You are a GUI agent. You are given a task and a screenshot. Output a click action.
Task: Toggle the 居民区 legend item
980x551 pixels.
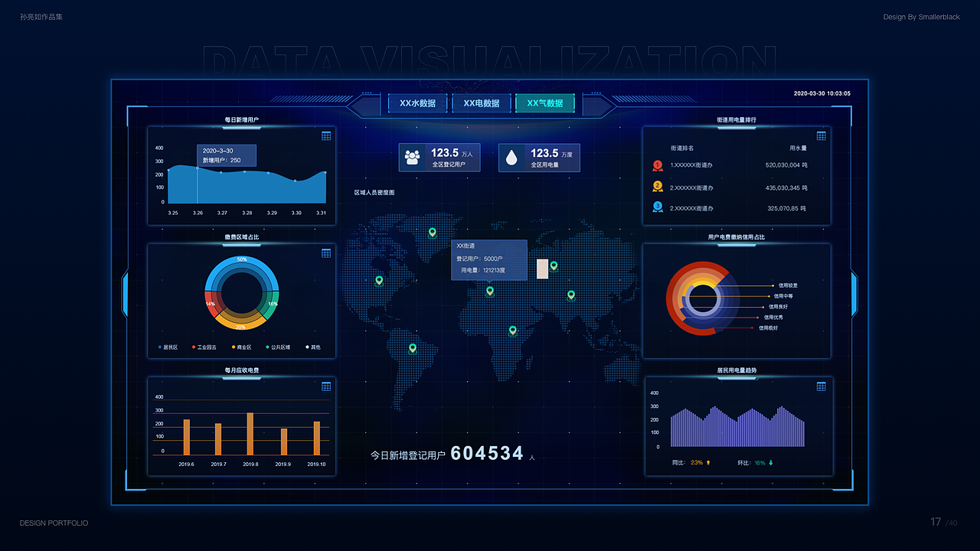click(x=168, y=347)
